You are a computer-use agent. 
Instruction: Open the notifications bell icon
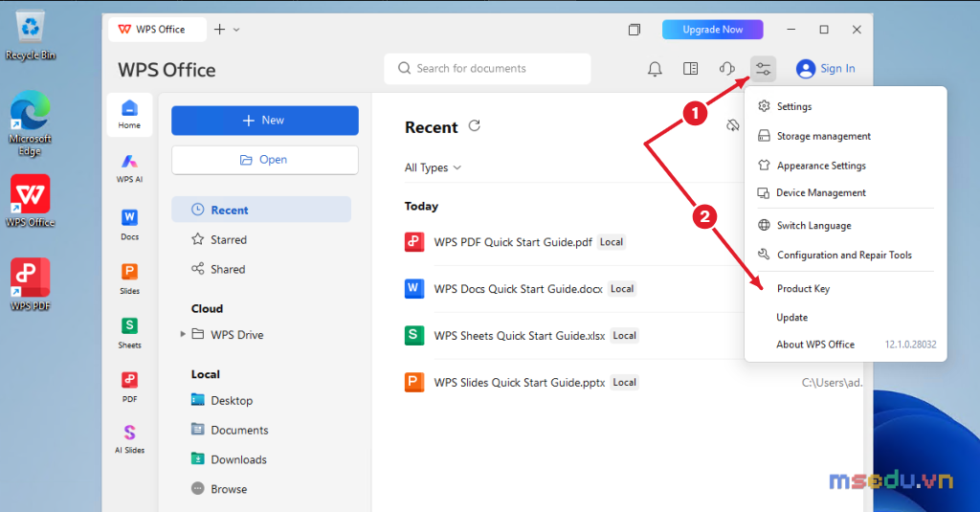point(655,69)
